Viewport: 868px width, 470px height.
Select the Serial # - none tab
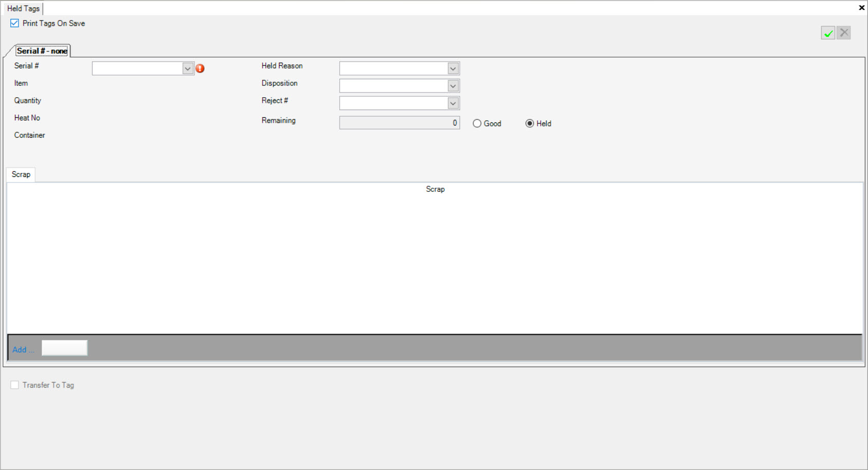click(42, 51)
